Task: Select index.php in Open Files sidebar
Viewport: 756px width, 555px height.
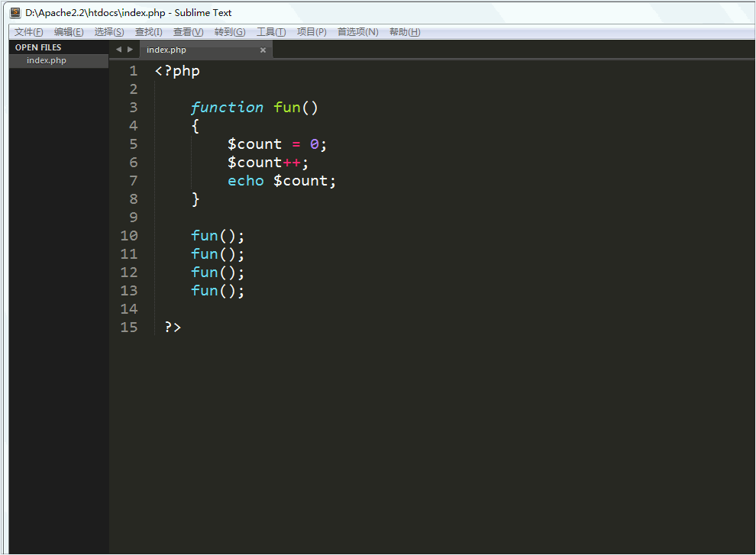Action: 58,61
